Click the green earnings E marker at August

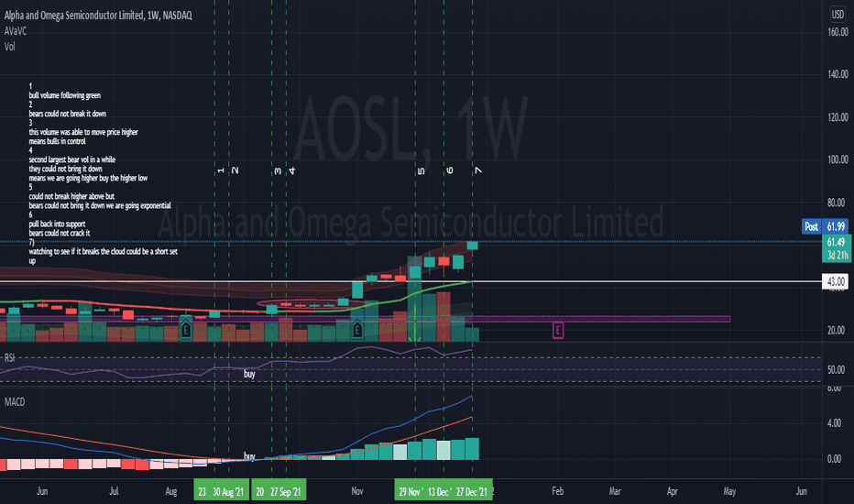[x=186, y=329]
